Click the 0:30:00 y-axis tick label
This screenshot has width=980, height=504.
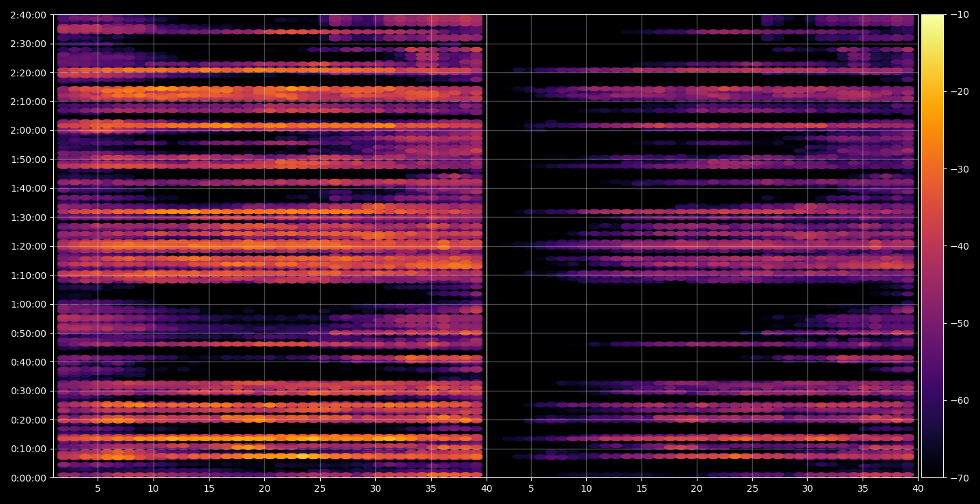29,391
